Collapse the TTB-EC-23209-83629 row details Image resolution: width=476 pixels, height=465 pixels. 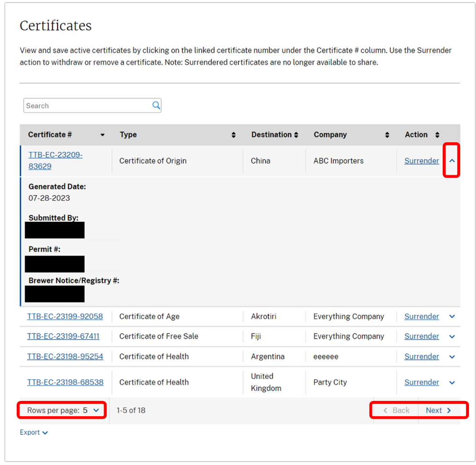[x=452, y=161]
